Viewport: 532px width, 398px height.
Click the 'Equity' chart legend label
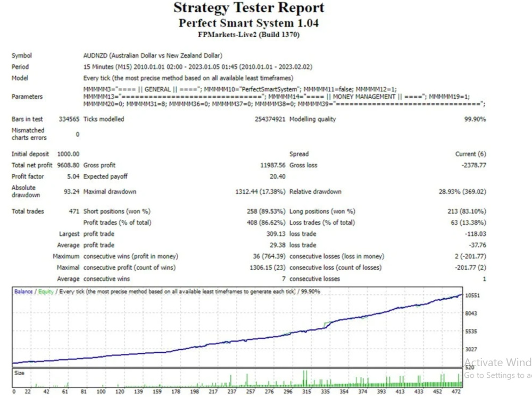coord(46,292)
